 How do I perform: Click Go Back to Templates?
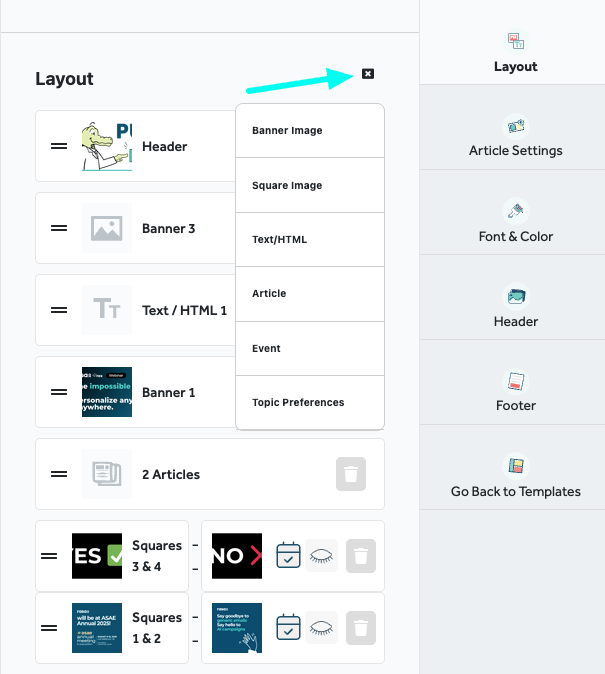tap(515, 478)
